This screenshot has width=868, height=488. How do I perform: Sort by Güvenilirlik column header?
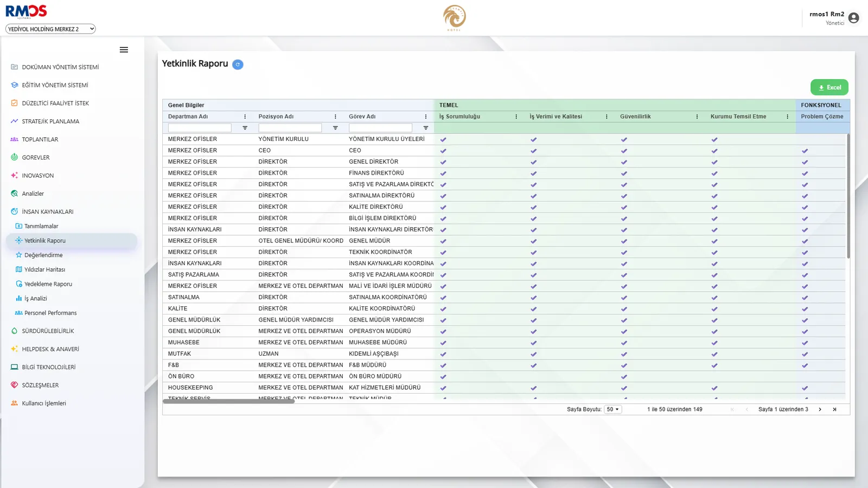click(635, 117)
